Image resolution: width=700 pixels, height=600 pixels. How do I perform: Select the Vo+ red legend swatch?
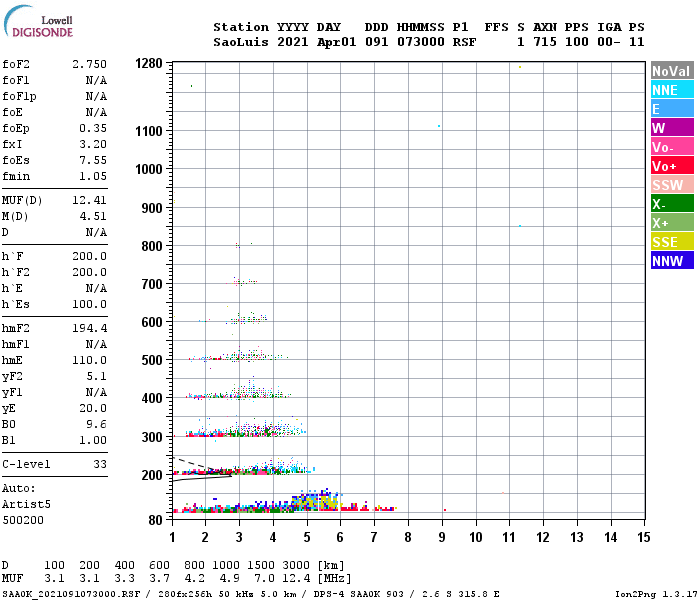pyautogui.click(x=672, y=166)
